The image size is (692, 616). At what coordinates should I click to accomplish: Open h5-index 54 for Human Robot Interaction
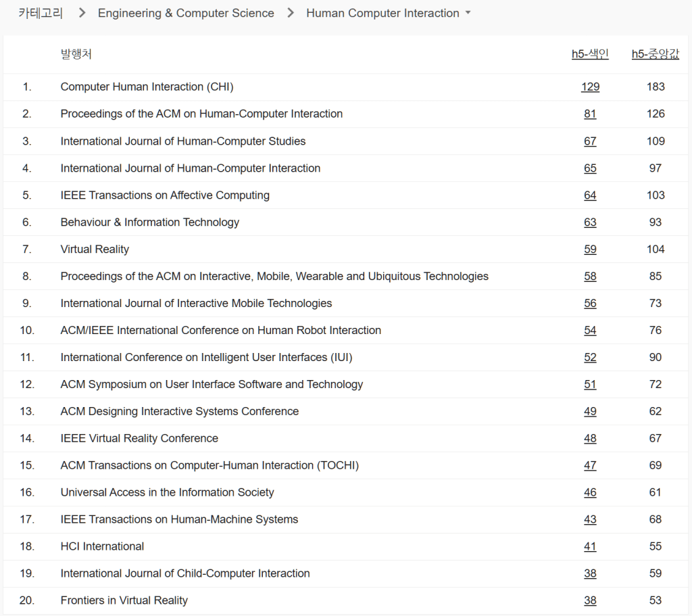coord(590,331)
